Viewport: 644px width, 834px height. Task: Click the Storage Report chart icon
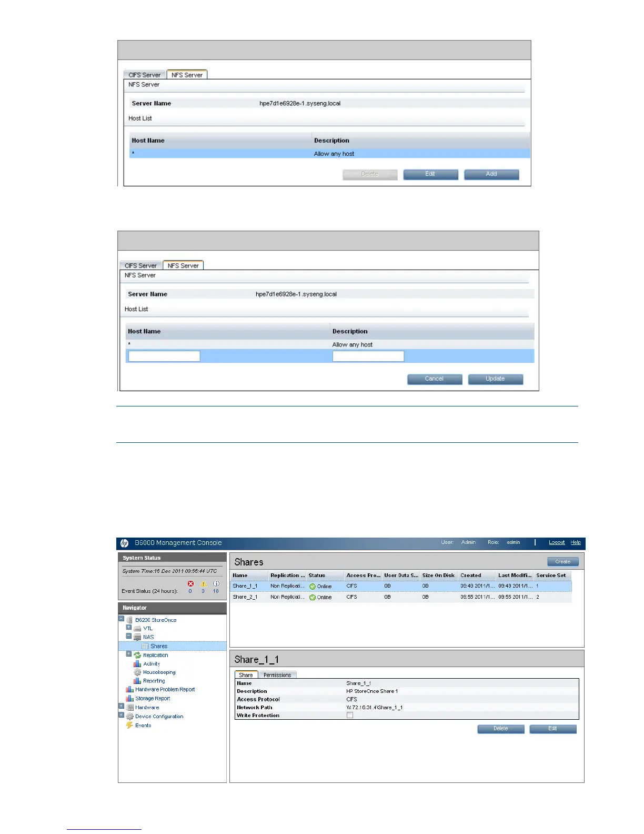click(129, 698)
